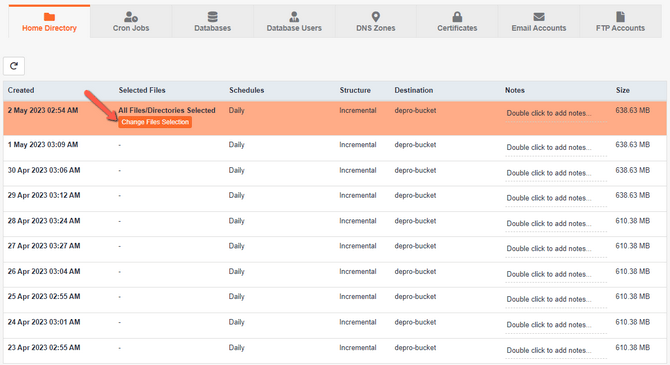Switch to the Databases tab
This screenshot has width=670, height=365.
pos(212,21)
